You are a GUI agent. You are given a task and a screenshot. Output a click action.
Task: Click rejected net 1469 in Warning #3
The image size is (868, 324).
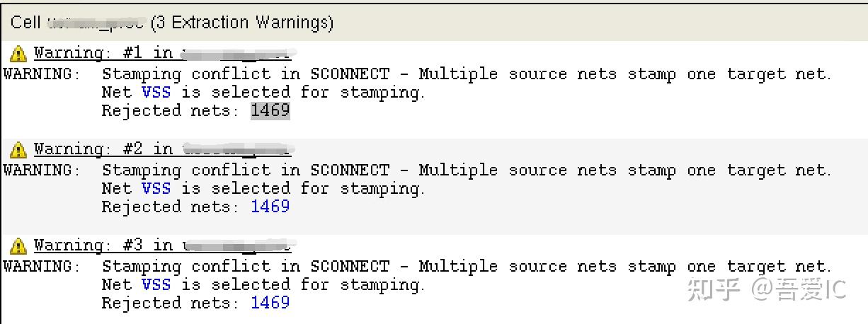coord(270,303)
